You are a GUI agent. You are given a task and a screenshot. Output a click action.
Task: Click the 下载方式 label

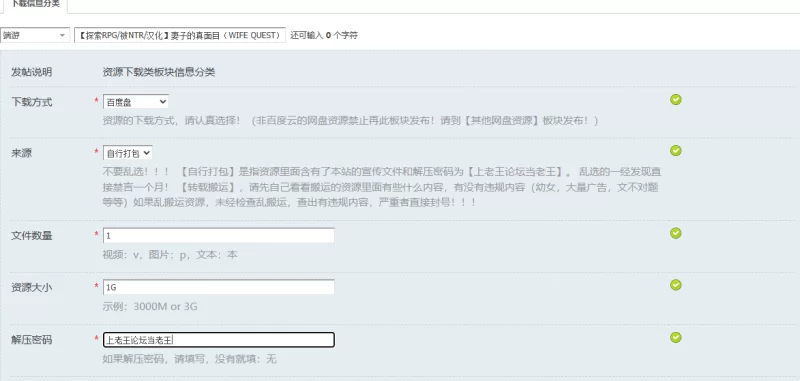point(32,102)
